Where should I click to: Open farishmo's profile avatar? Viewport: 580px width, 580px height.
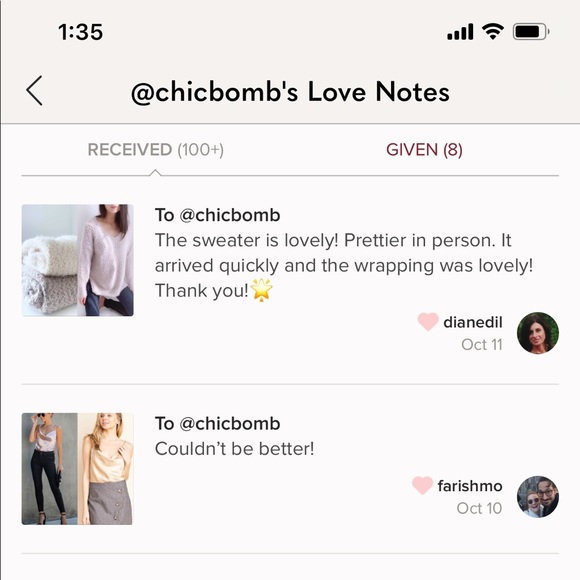pos(537,497)
